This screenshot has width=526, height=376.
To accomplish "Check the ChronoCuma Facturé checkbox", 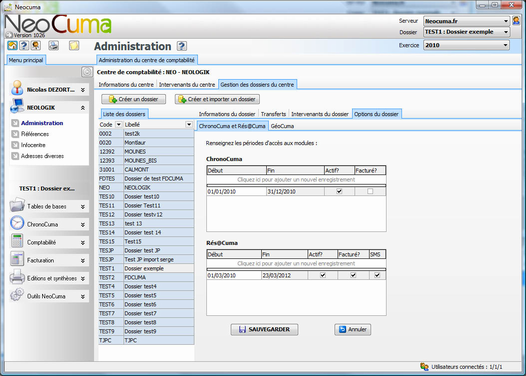I will (370, 191).
